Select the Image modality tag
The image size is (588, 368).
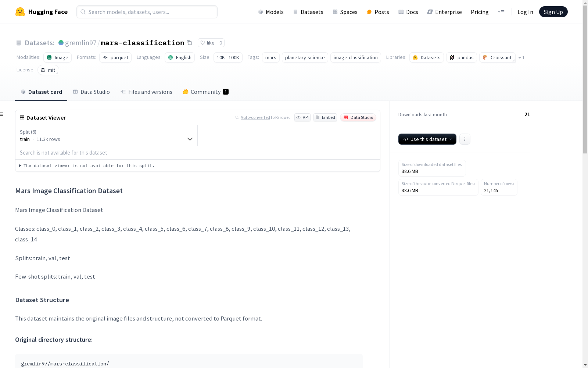click(57, 57)
